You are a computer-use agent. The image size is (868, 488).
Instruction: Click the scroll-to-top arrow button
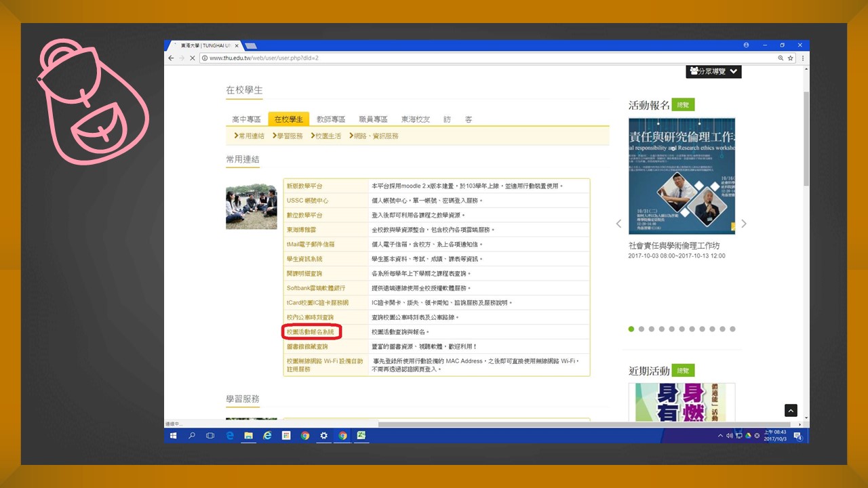pyautogui.click(x=791, y=410)
